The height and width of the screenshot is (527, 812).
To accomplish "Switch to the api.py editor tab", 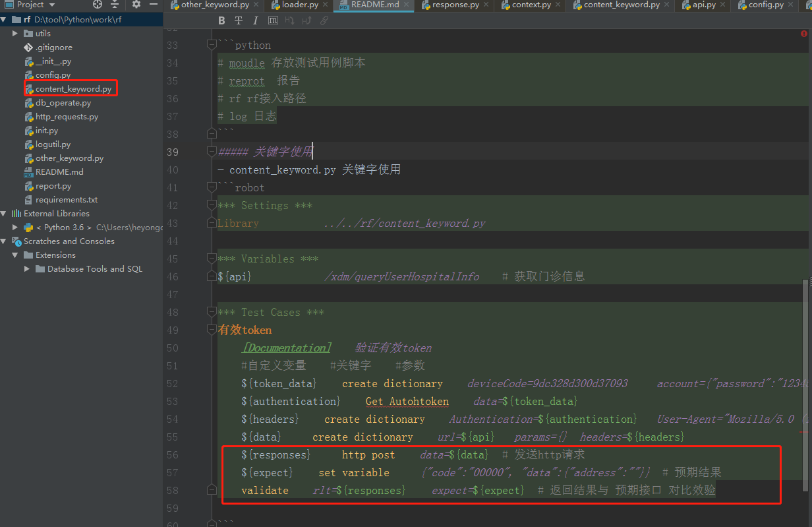I will (704, 5).
